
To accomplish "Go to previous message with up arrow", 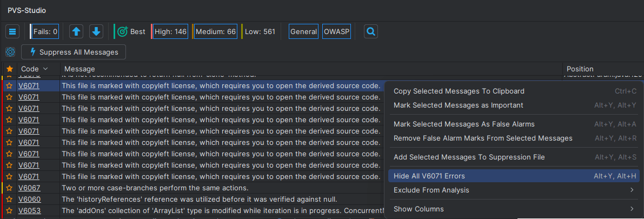I will 77,32.
